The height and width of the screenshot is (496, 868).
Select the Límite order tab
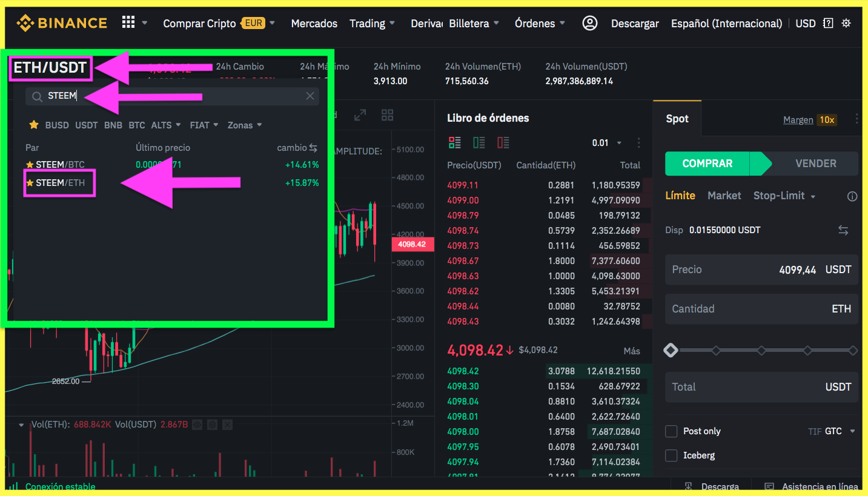point(680,196)
